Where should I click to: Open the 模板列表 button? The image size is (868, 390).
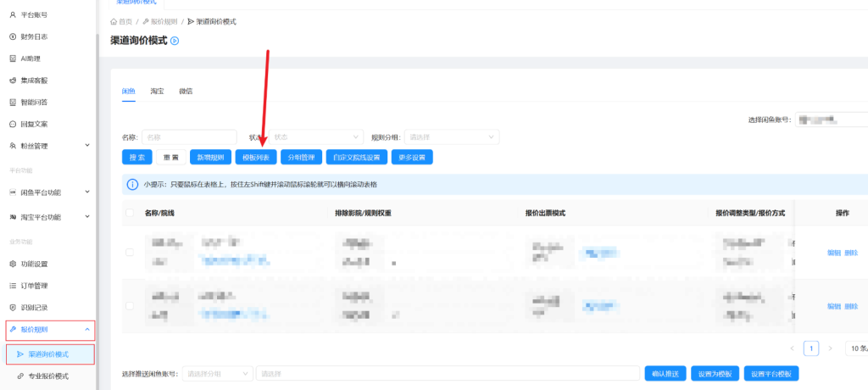coord(256,158)
